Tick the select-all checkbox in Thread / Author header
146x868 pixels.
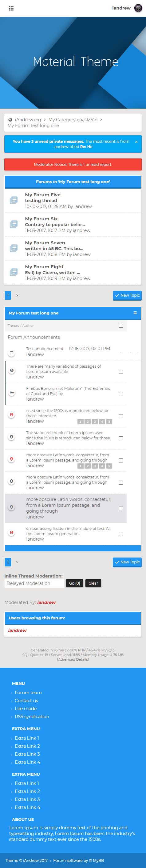click(x=121, y=326)
